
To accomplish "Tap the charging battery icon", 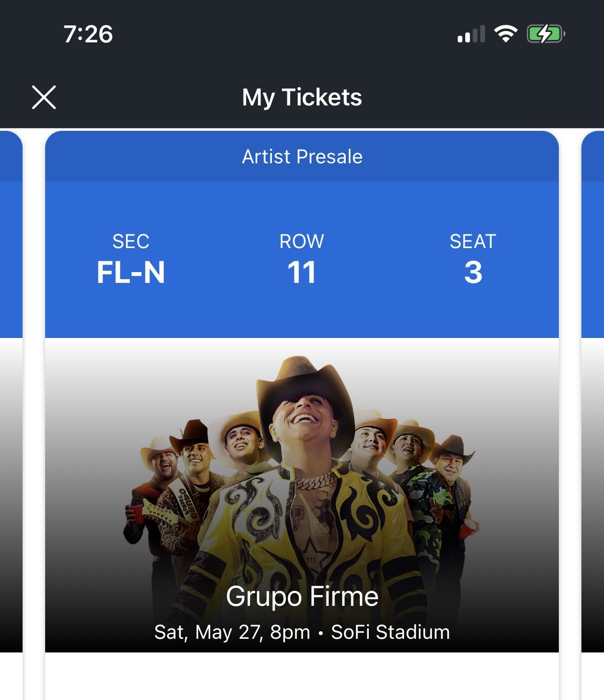I will click(546, 34).
